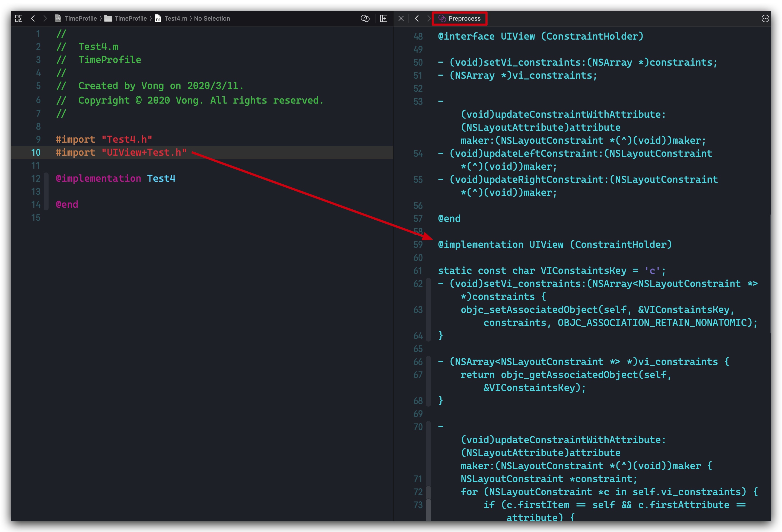
Task: Go back in the Preprocess editor pane
Action: pyautogui.click(x=417, y=18)
